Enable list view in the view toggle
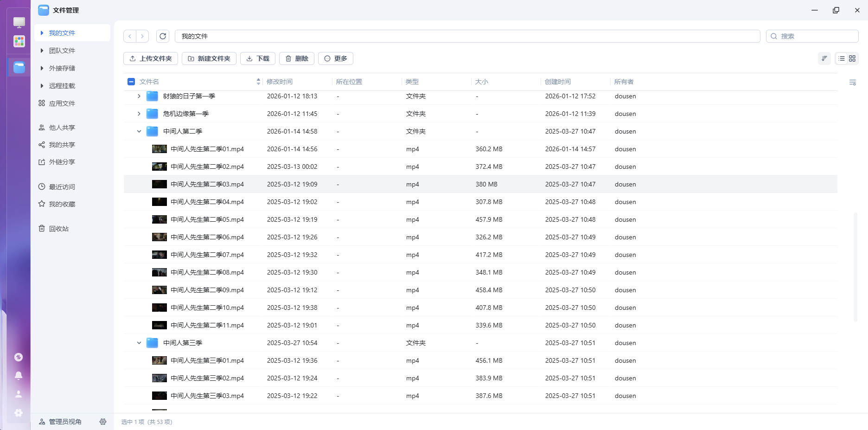Screen dimensions: 868x430 [841, 58]
